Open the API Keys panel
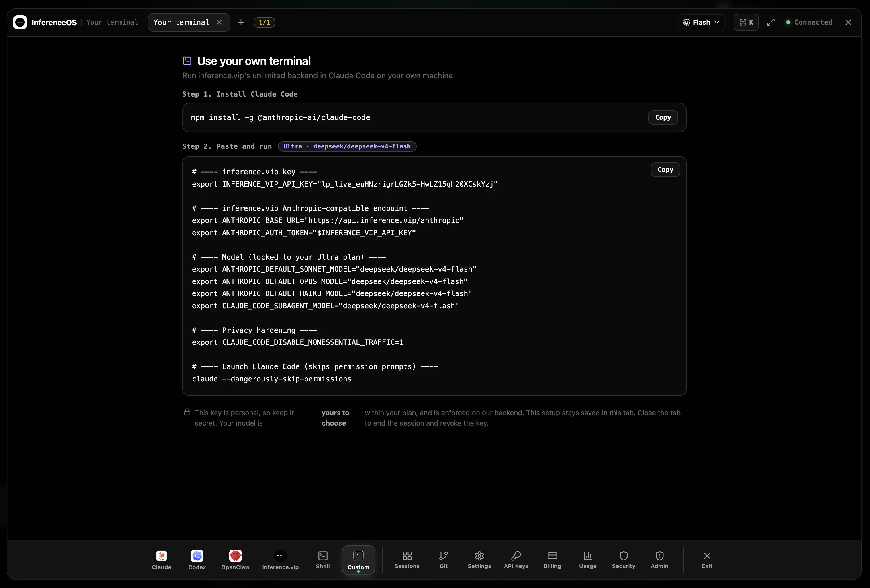 point(516,560)
